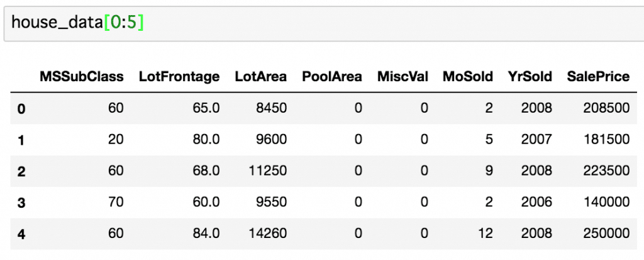Viewport: 644px width, 260px height.
Task: Select the LotFrontage column header
Action: [x=179, y=77]
